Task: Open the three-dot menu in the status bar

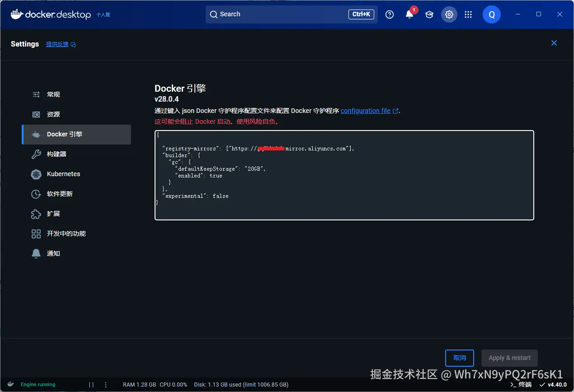Action: [x=105, y=384]
